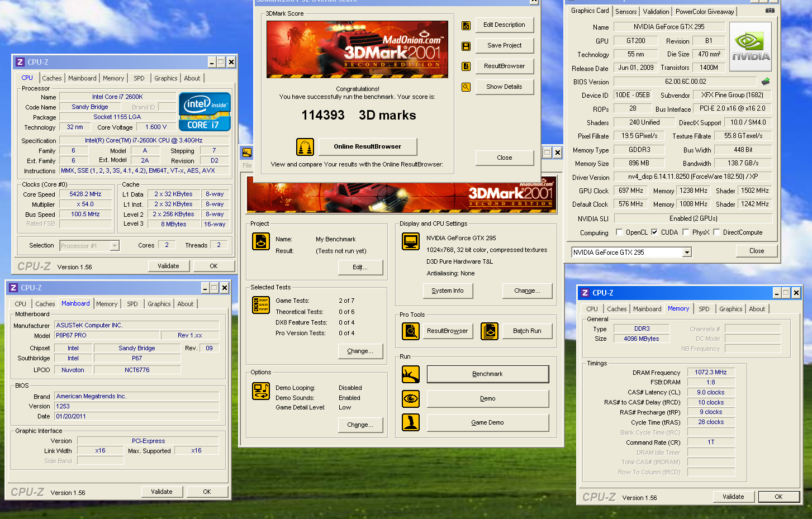Click Edit button in Project section
812x519 pixels.
(x=360, y=268)
